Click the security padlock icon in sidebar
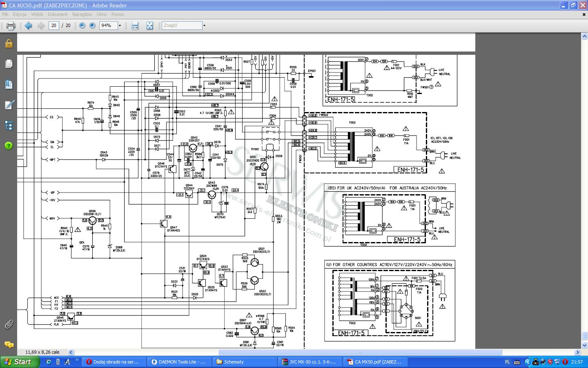 9,43
